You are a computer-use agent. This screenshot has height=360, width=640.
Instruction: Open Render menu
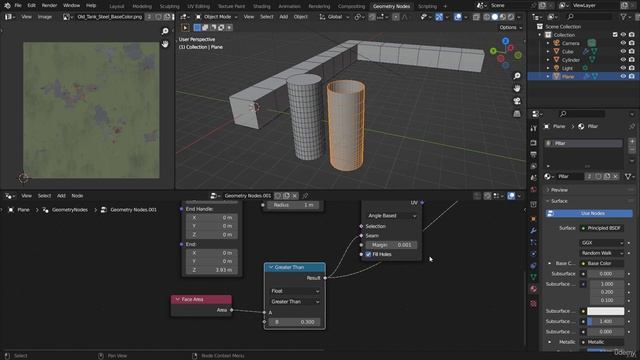(x=49, y=6)
